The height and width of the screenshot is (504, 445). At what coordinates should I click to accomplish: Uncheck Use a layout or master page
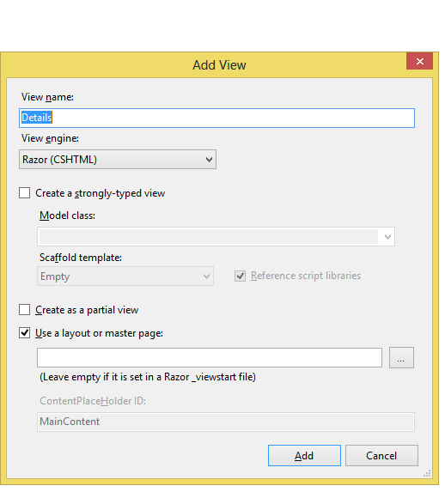click(x=24, y=333)
